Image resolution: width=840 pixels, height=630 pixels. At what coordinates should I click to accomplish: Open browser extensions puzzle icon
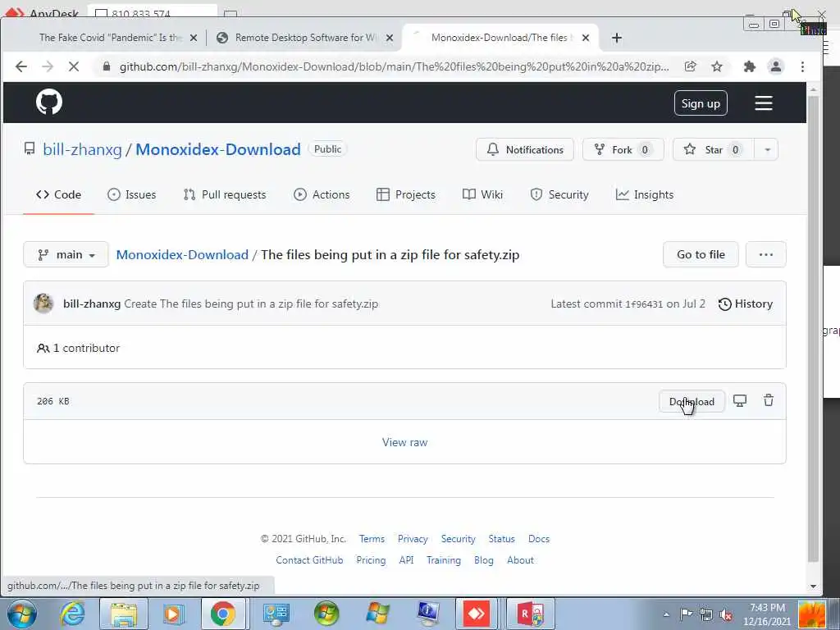(x=750, y=66)
